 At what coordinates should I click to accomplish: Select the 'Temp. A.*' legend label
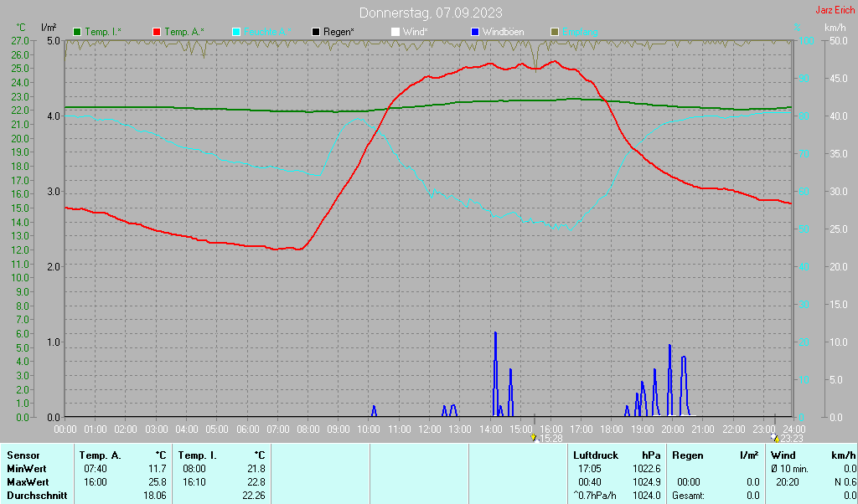[184, 33]
